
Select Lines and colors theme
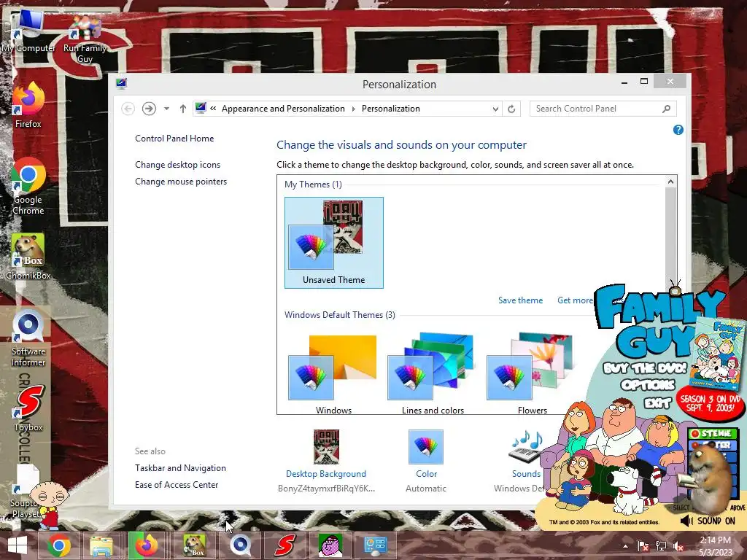coord(433,373)
